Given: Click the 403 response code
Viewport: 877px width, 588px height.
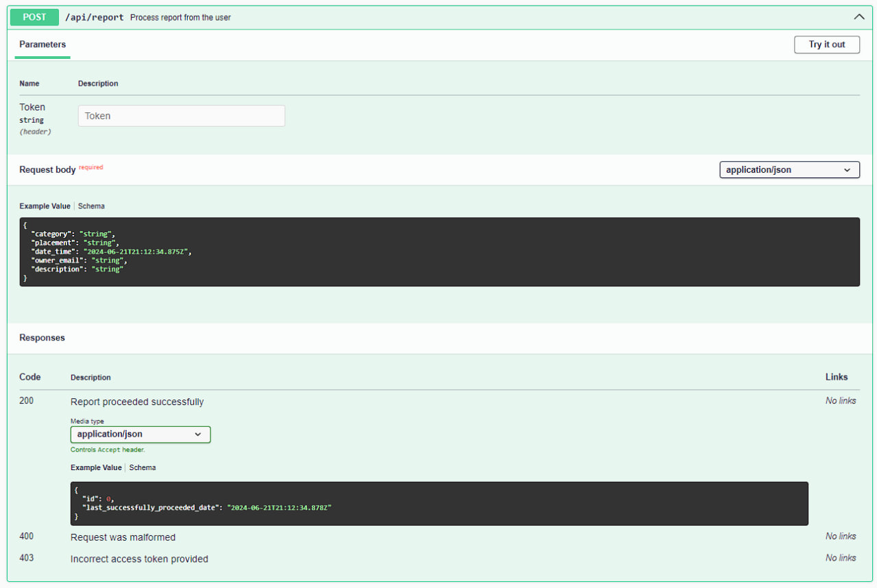Looking at the screenshot, I should [26, 558].
